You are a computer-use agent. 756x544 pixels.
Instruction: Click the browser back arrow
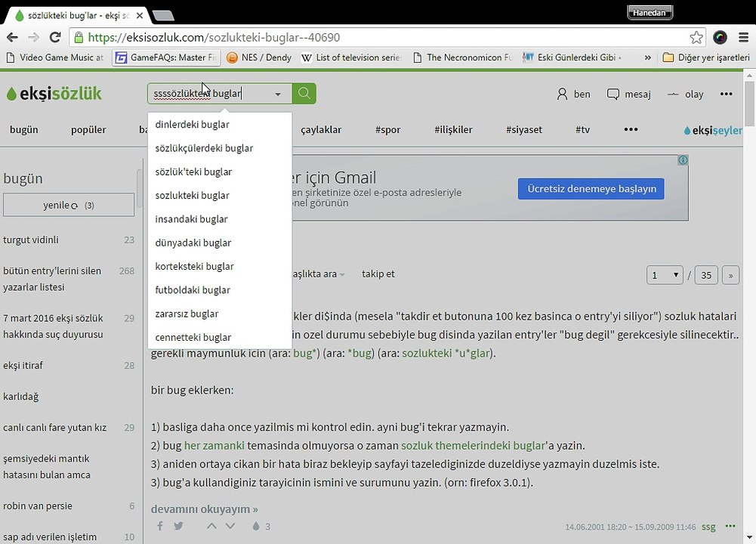pos(13,37)
